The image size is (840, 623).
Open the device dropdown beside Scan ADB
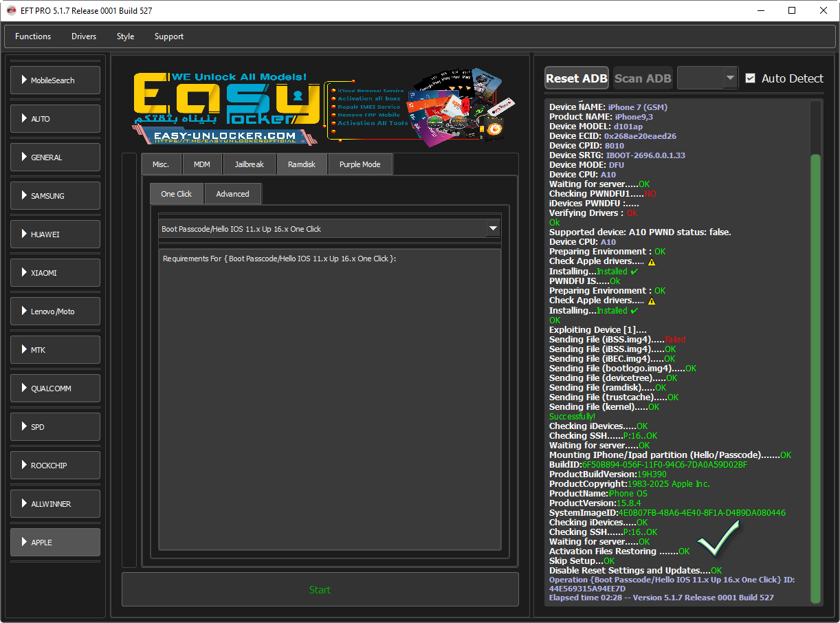(707, 78)
